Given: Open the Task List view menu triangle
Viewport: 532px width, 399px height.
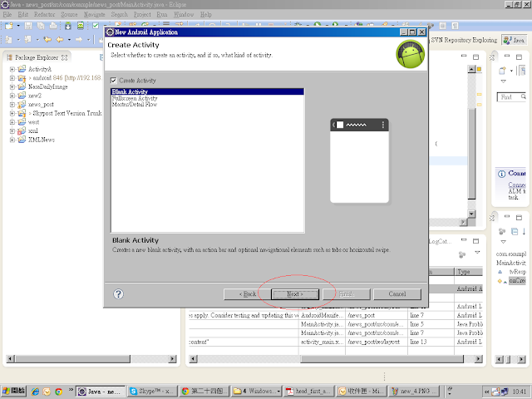Looking at the screenshot, I should pyautogui.click(x=503, y=81).
